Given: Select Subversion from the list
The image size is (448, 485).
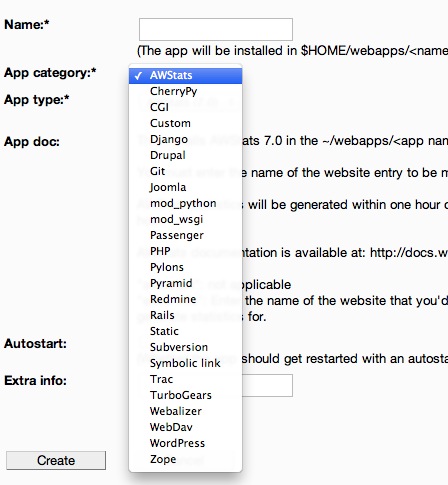Looking at the screenshot, I should (185, 347).
